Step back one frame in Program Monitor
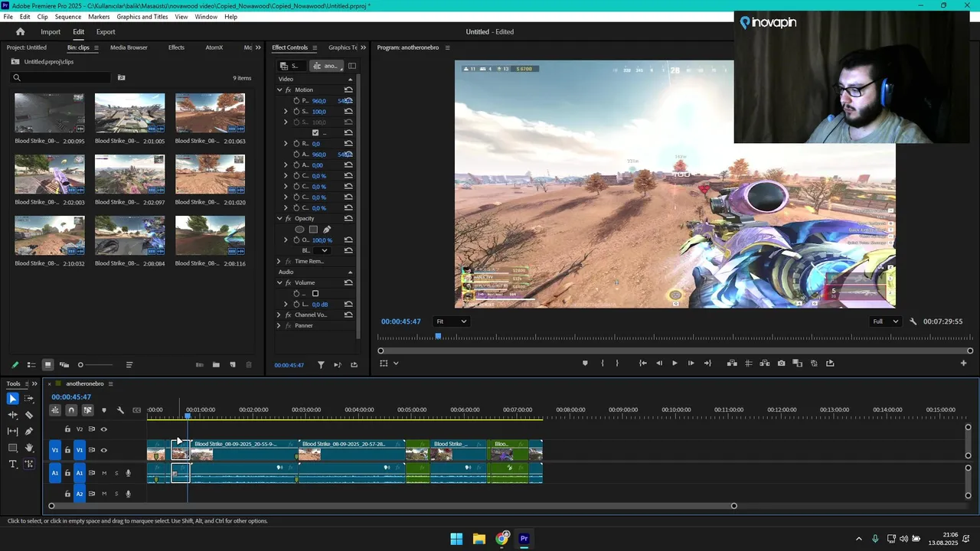The image size is (980, 551). (658, 364)
